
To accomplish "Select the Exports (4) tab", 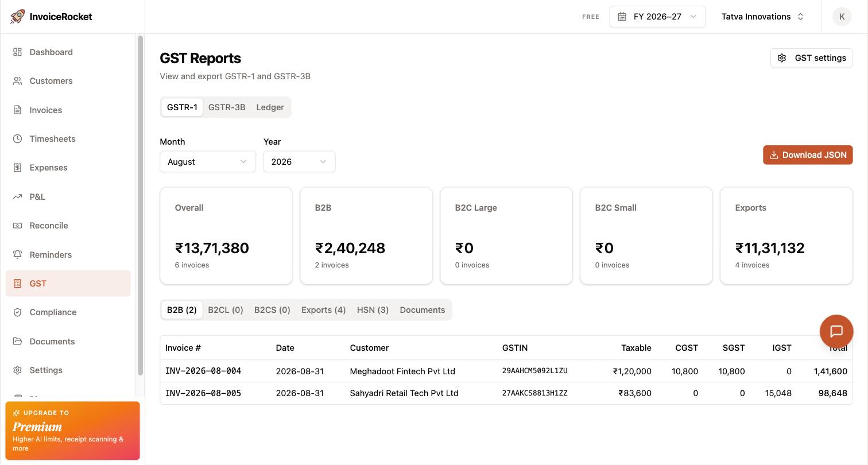I will [x=324, y=310].
